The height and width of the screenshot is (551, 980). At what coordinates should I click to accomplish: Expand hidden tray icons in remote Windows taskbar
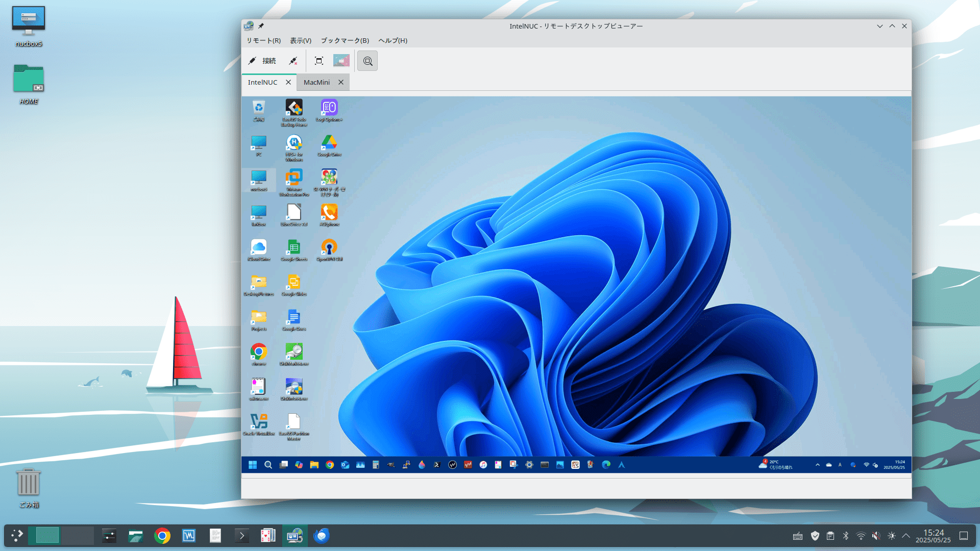[x=818, y=465]
